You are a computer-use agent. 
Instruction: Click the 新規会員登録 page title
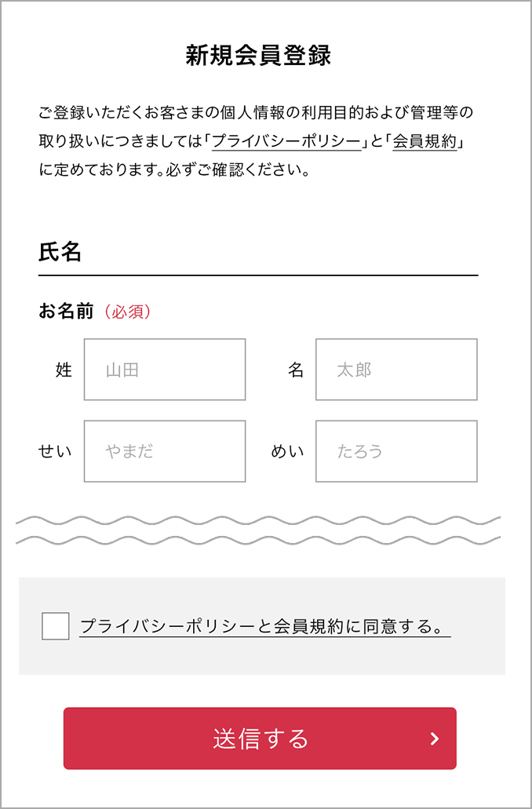(x=258, y=56)
